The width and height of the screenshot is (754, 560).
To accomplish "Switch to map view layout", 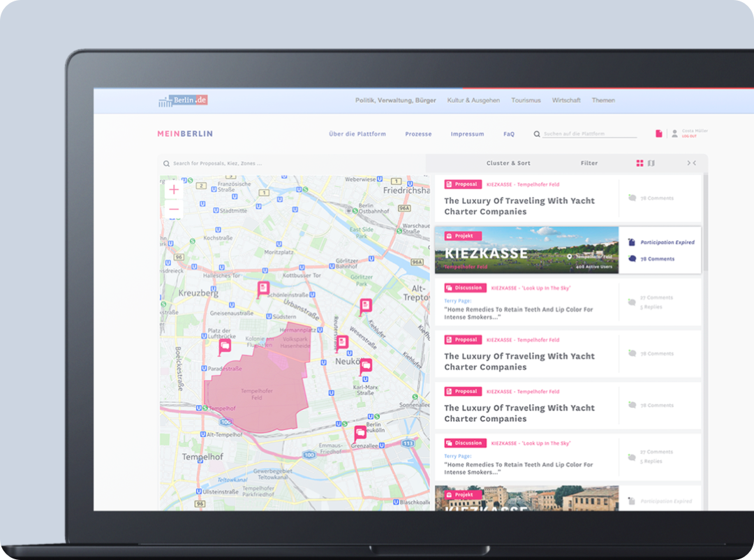I will (651, 163).
